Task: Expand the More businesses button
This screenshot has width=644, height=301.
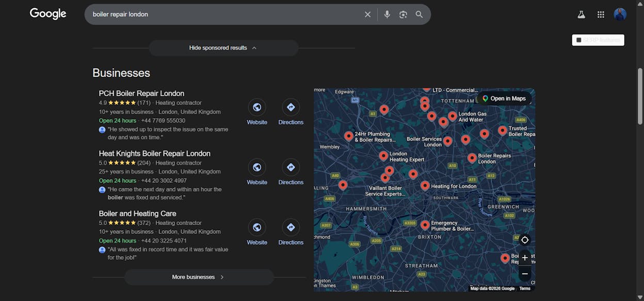Action: (199, 277)
